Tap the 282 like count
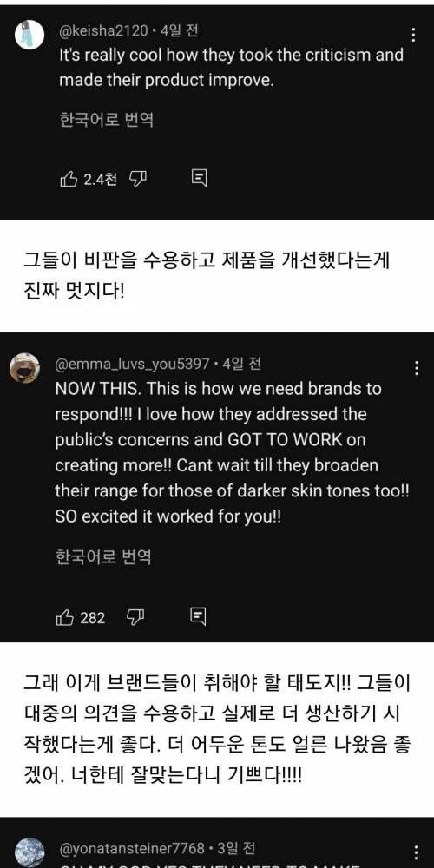 tap(93, 617)
